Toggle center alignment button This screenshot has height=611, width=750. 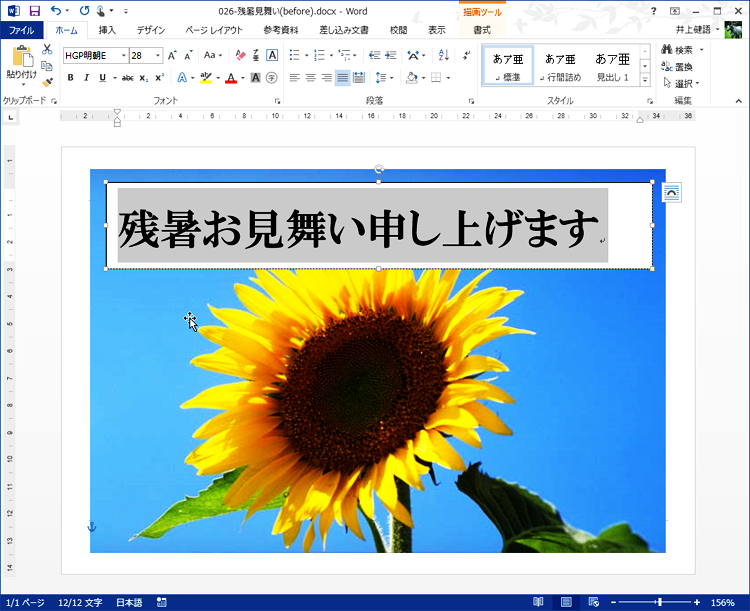coord(310,78)
